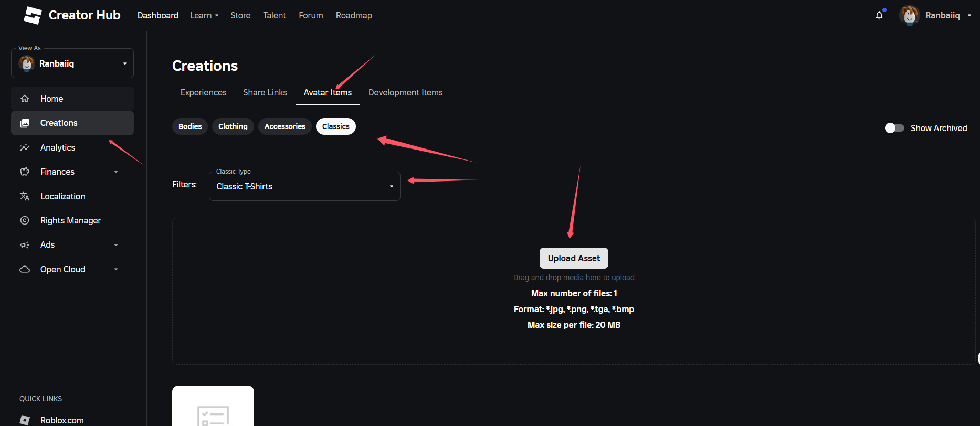Image resolution: width=980 pixels, height=426 pixels.
Task: Click the Ranbaiiq avatar in top bar
Action: click(x=909, y=16)
